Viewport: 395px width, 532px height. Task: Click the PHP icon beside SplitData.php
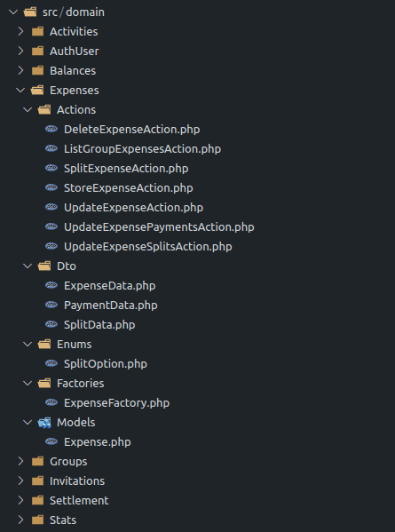pyautogui.click(x=51, y=324)
